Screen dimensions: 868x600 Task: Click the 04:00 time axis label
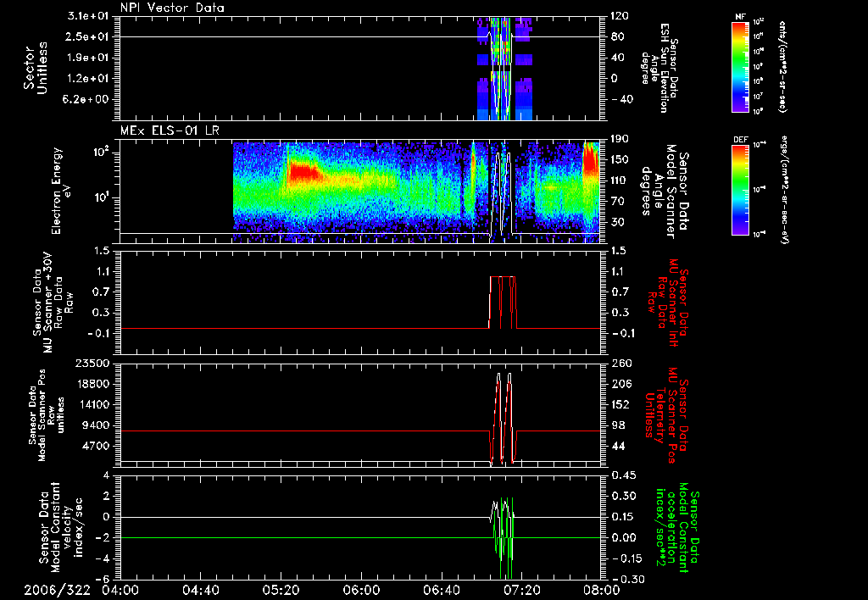120,590
